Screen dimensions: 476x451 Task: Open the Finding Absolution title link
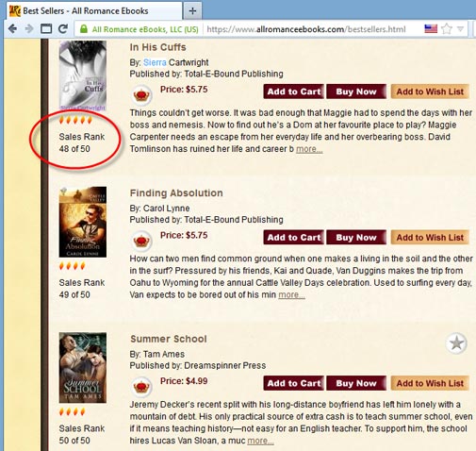pyautogui.click(x=176, y=193)
